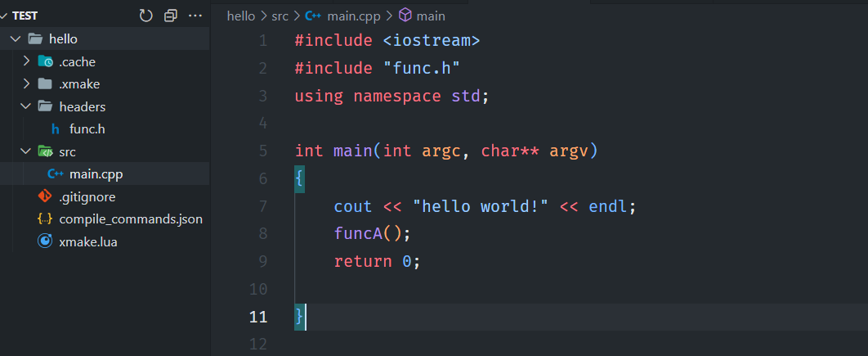
Task: Select the headers folder name
Action: (83, 106)
